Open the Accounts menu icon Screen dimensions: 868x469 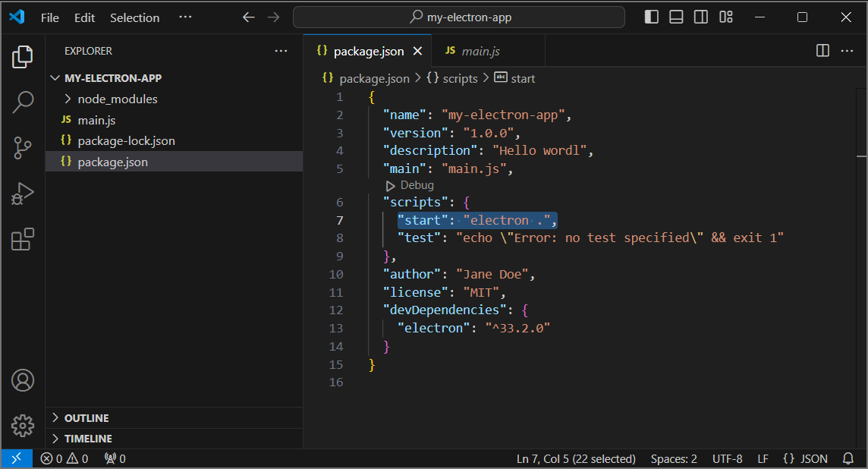pyautogui.click(x=23, y=380)
